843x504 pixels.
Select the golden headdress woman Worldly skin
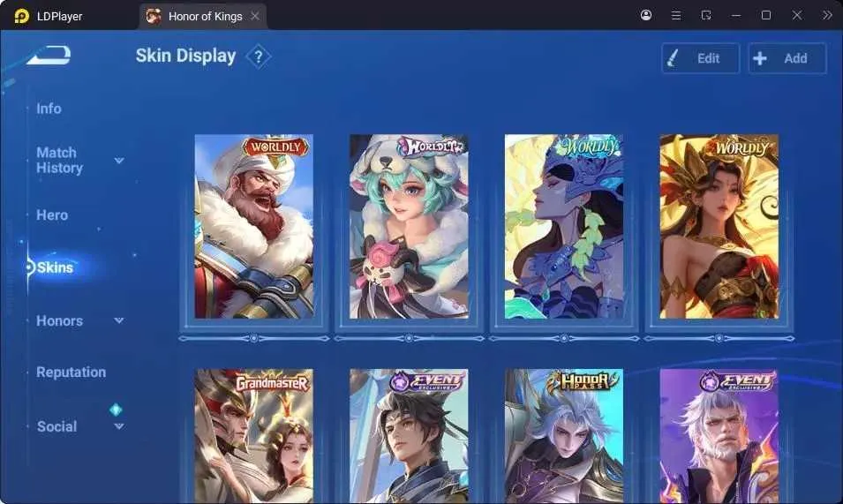click(x=719, y=226)
